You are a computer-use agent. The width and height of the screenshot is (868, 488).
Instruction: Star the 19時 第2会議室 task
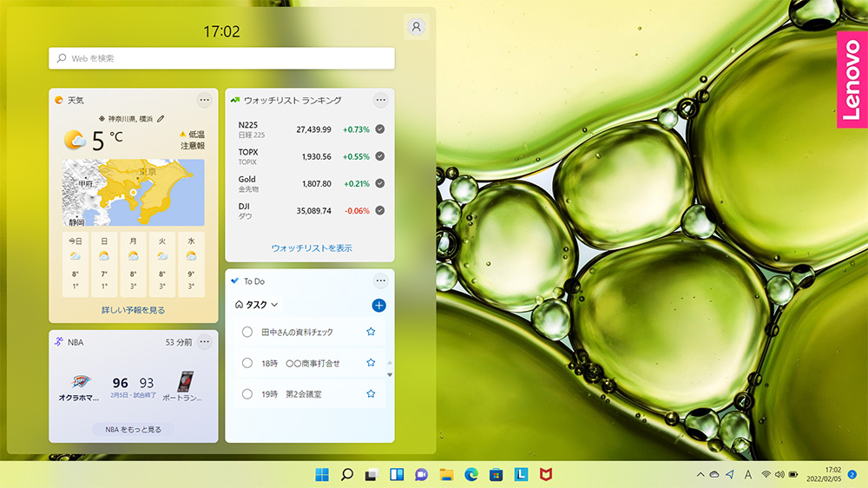(371, 393)
